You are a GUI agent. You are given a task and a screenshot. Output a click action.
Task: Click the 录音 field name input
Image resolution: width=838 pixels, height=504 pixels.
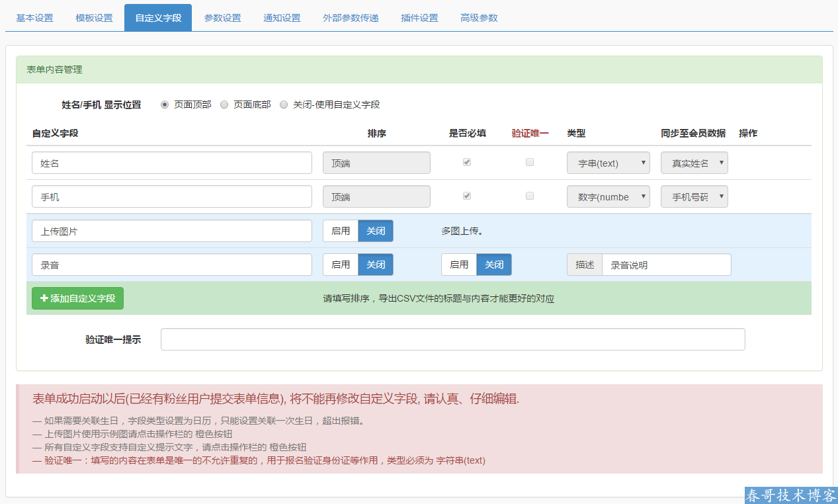tap(172, 265)
